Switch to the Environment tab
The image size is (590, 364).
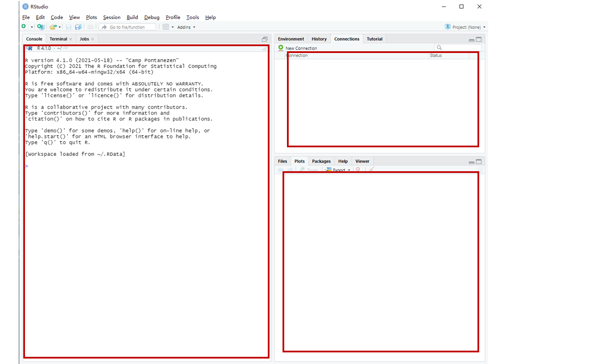click(x=291, y=39)
